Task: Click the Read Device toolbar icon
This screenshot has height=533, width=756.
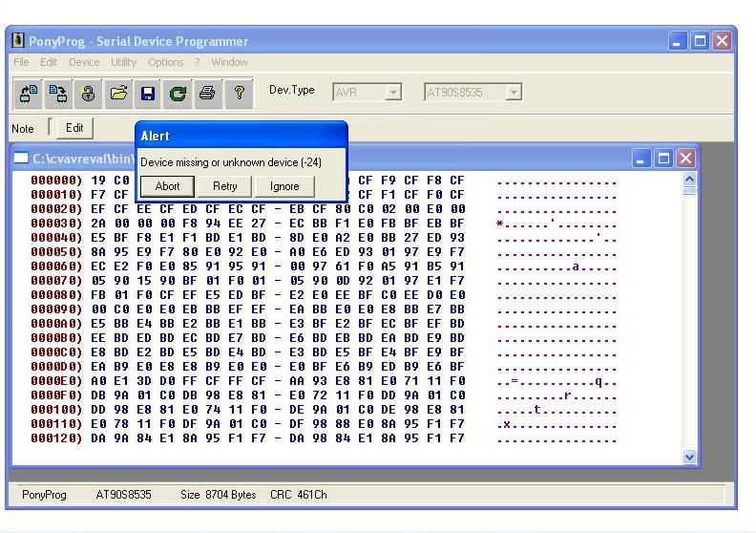Action: coord(29,93)
